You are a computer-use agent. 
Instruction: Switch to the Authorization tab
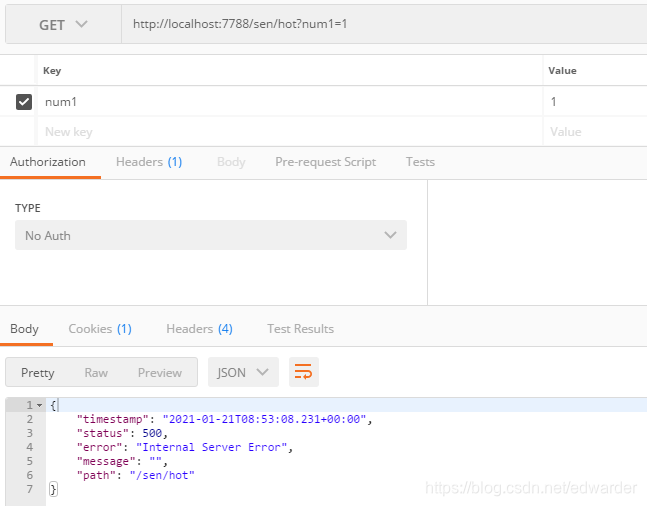pyautogui.click(x=48, y=162)
